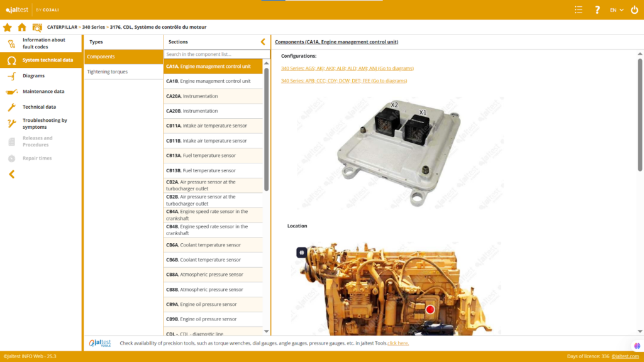Click the component list scrollbar down arrow

pyautogui.click(x=266, y=331)
